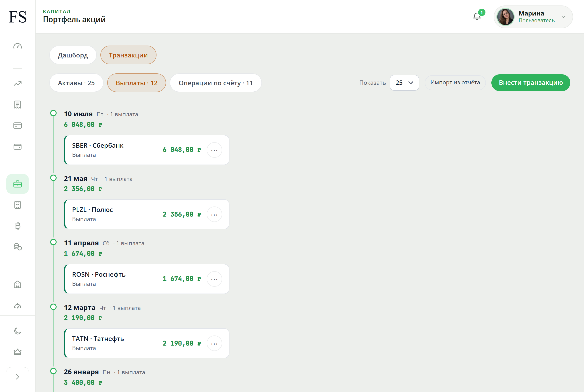Open the calculator sidebar icon
Image resolution: width=584 pixels, height=392 pixels.
pos(18,205)
